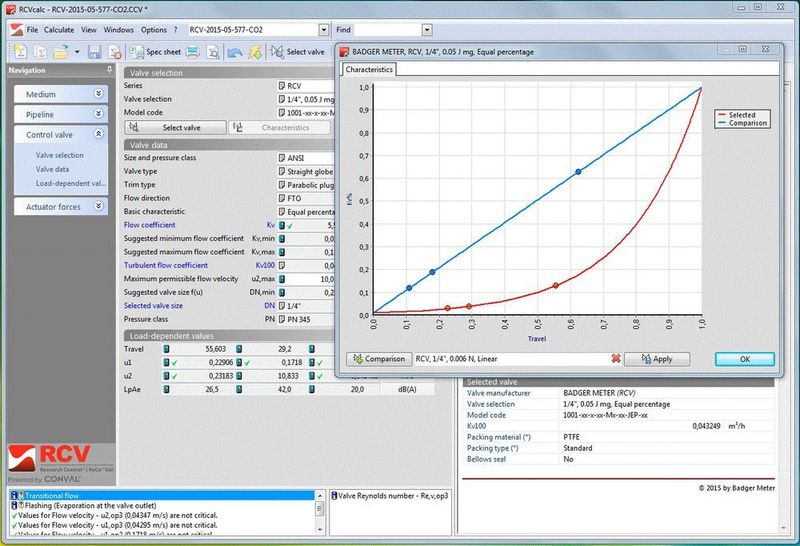This screenshot has height=546, width=800.
Task: Go to Valve data in navigation
Action: click(x=52, y=169)
